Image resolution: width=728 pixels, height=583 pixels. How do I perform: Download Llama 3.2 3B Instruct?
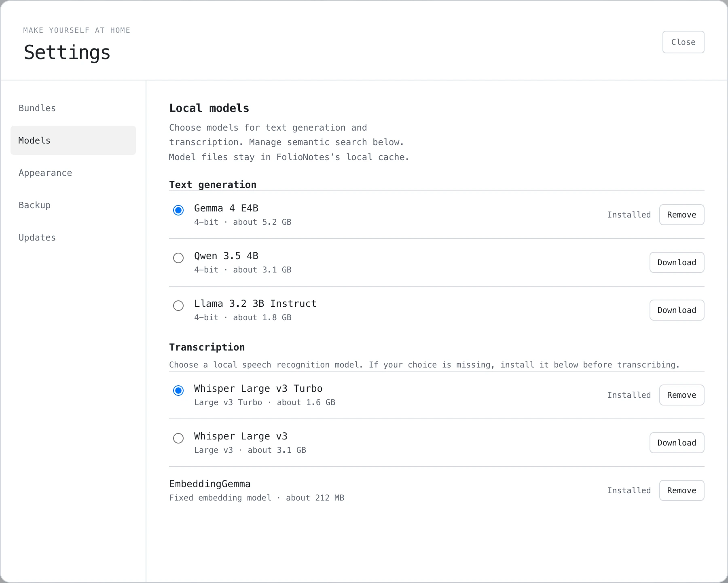pos(677,310)
